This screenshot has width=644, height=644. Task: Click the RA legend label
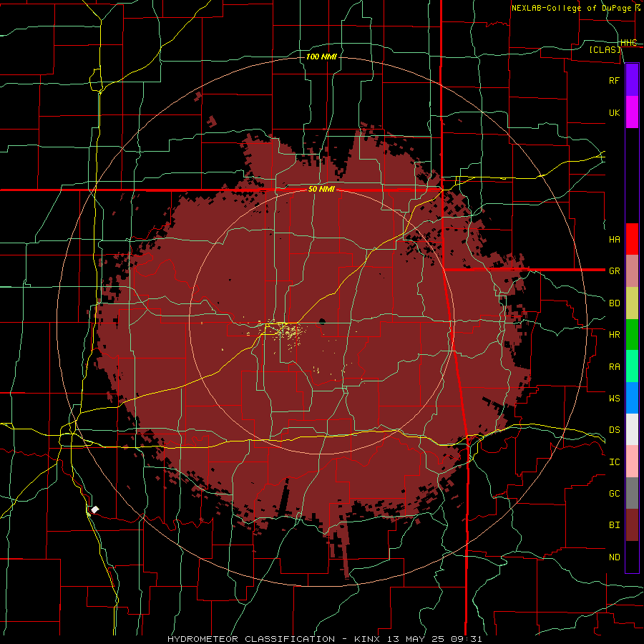point(614,367)
